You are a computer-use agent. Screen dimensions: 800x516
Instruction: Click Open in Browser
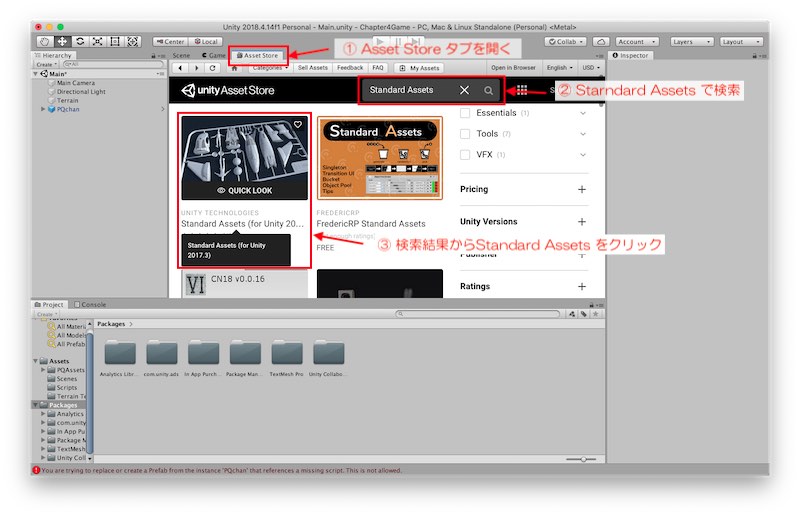tap(513, 68)
